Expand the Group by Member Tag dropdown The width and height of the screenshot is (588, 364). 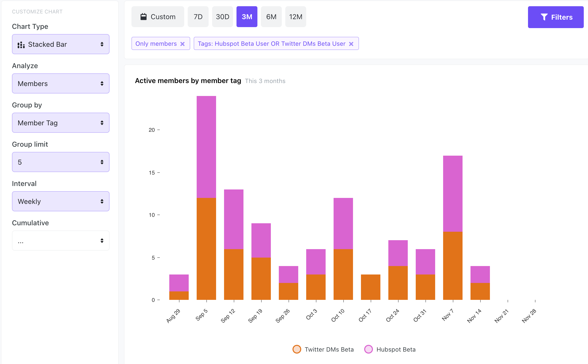[x=60, y=122]
